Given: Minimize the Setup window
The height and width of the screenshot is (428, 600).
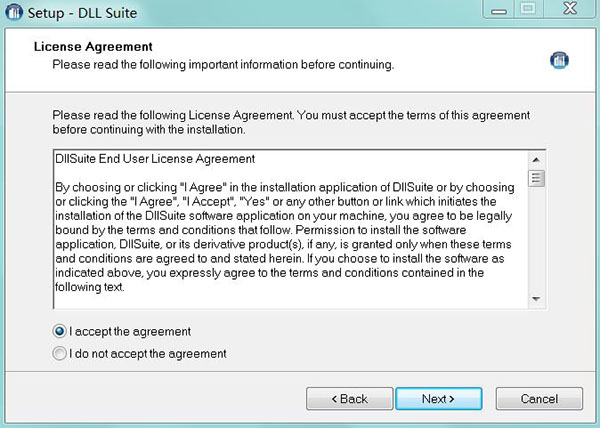Looking at the screenshot, I should 498,10.
